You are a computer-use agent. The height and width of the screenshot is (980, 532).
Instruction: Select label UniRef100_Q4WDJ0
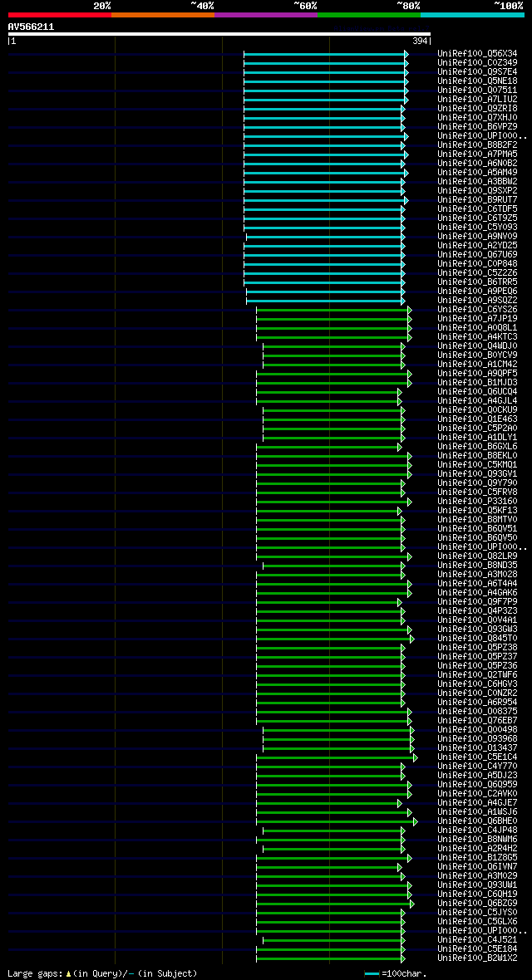[477, 346]
